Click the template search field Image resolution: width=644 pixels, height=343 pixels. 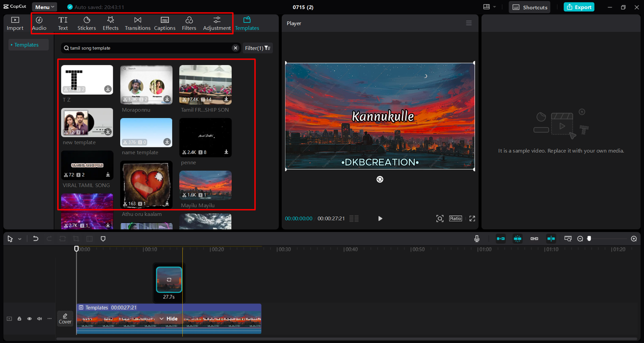(x=150, y=48)
